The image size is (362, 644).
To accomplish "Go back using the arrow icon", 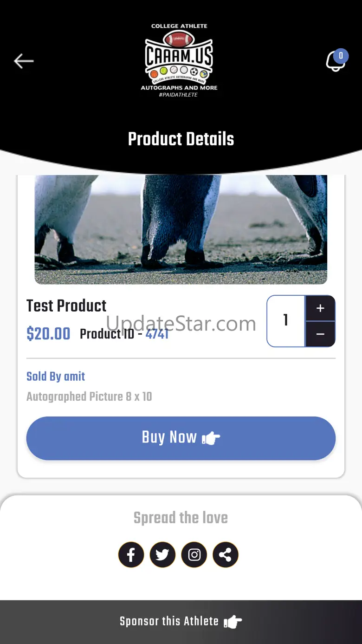I will pyautogui.click(x=24, y=61).
